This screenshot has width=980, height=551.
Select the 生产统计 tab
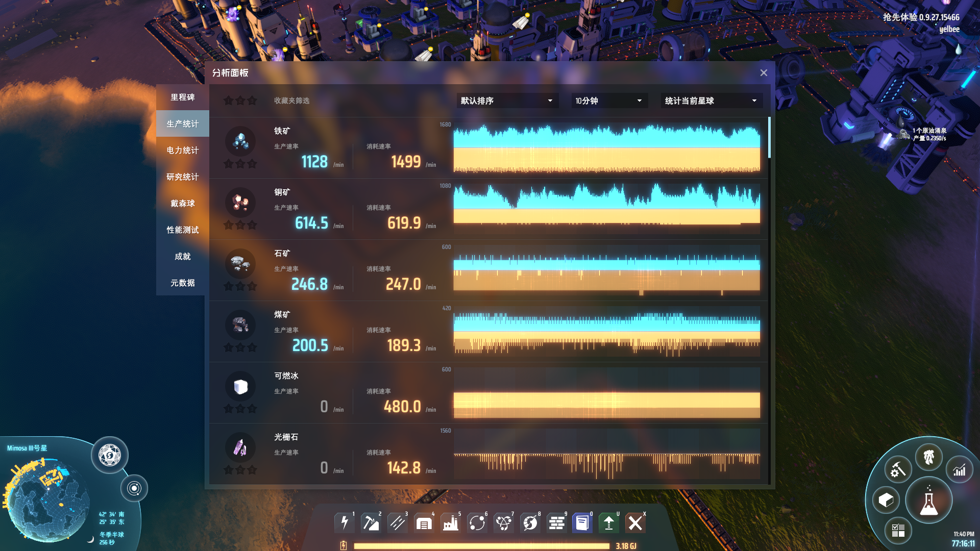pyautogui.click(x=183, y=123)
